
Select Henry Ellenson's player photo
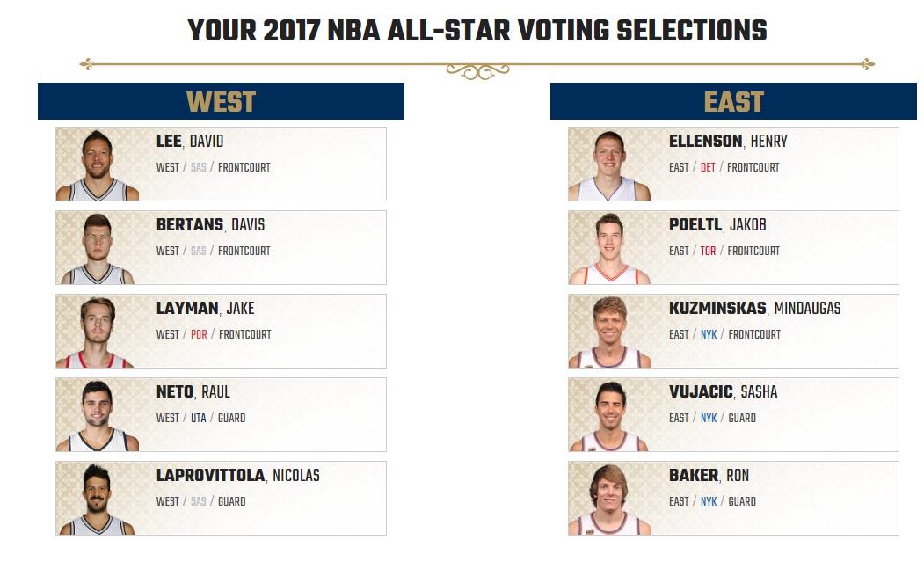(610, 165)
